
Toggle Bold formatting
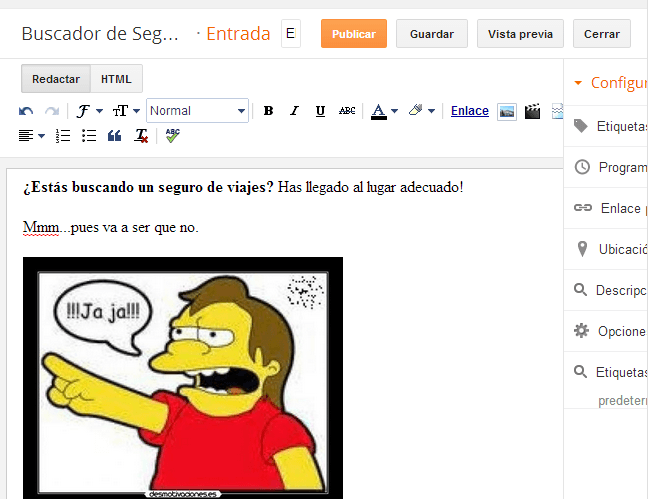point(268,111)
